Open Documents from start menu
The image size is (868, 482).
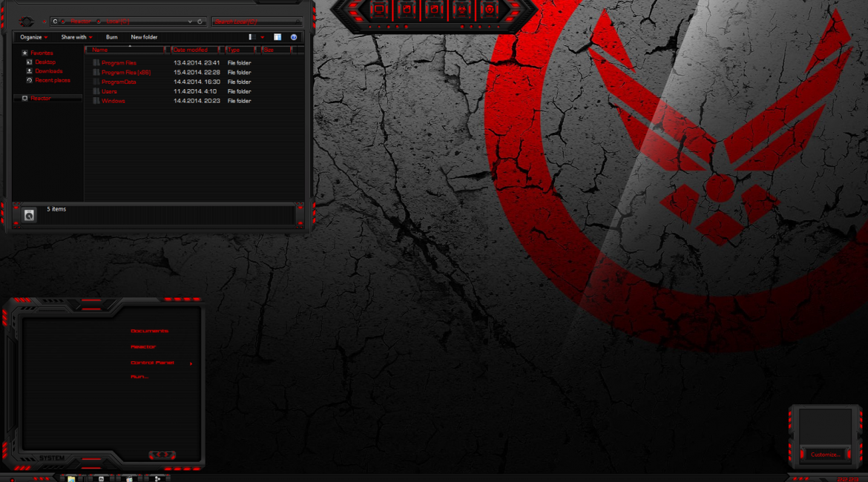(149, 331)
